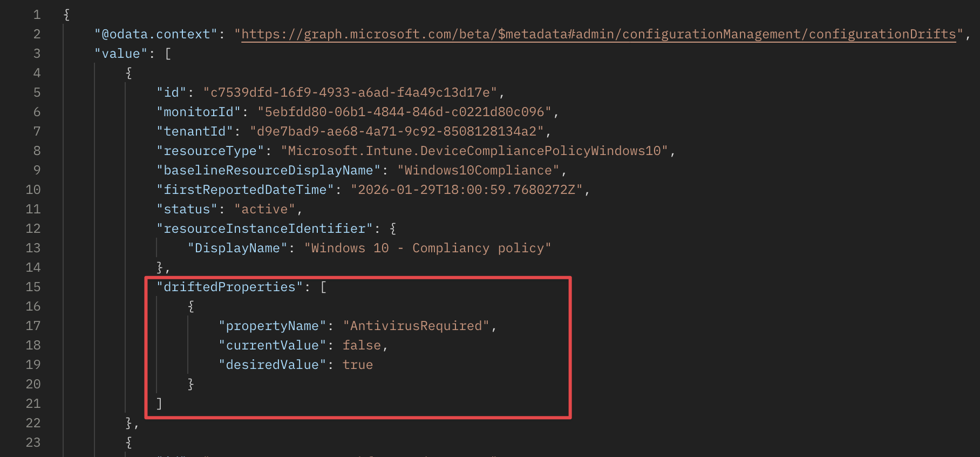The width and height of the screenshot is (980, 457).
Task: Click the "active" status value
Action: pyautogui.click(x=264, y=209)
